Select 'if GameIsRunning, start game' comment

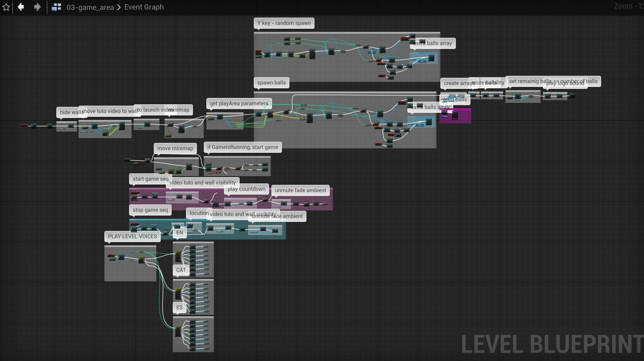coord(242,147)
